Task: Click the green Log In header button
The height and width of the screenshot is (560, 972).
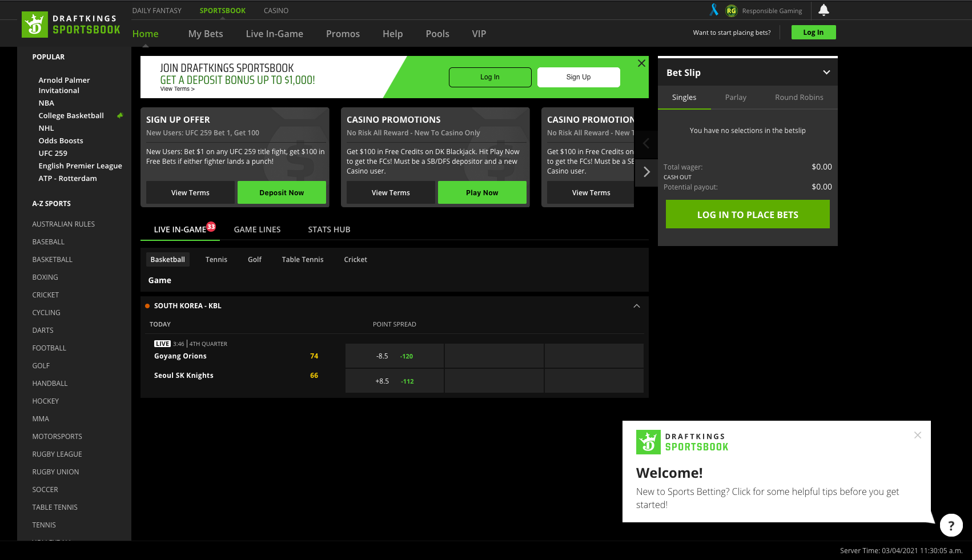Action: 813,33
